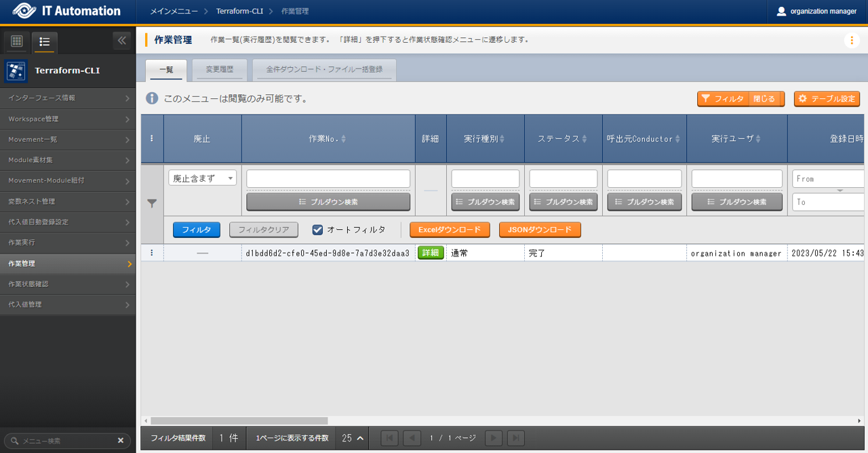The image size is (868, 453).
Task: Collapse the sidebar with double-chevron icon
Action: tap(122, 41)
